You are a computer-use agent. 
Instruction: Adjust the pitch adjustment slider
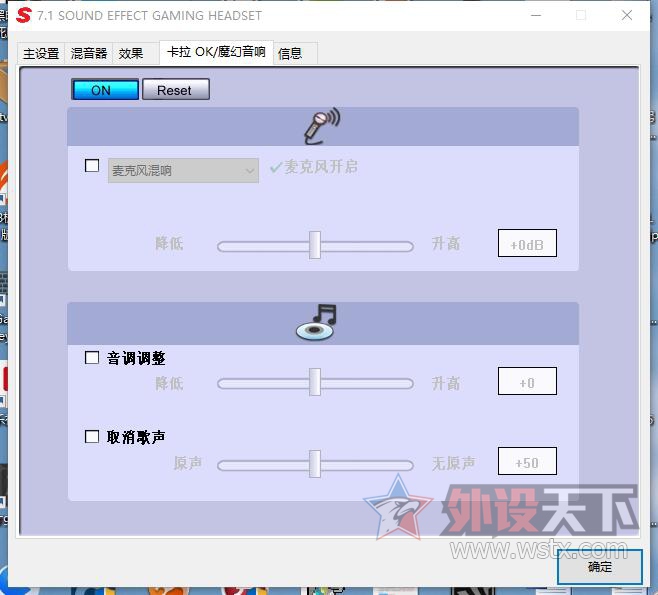315,382
